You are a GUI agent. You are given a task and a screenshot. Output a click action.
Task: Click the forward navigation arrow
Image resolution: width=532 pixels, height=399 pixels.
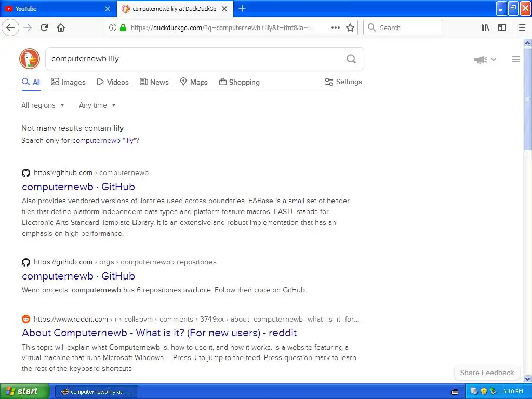point(28,28)
